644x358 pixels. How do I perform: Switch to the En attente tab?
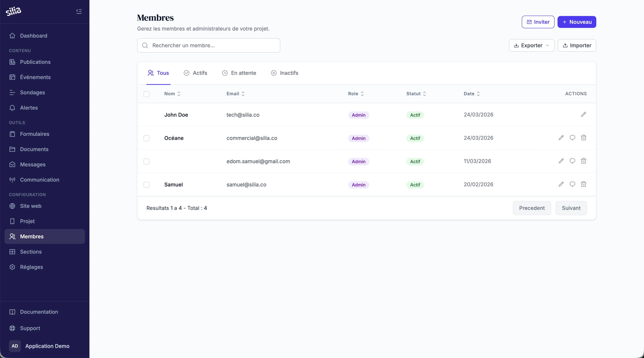[239, 73]
